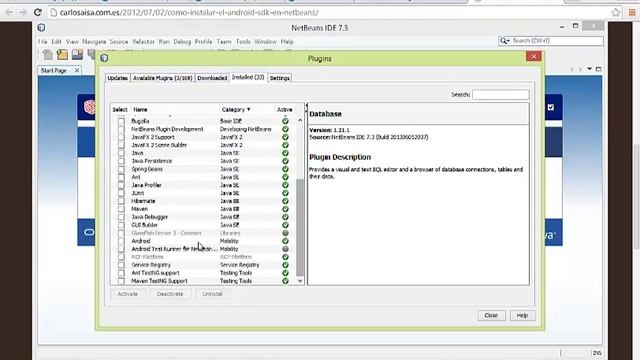The width and height of the screenshot is (640, 360).
Task: Open the search options dropdown next to magnifier
Action: [x=508, y=41]
